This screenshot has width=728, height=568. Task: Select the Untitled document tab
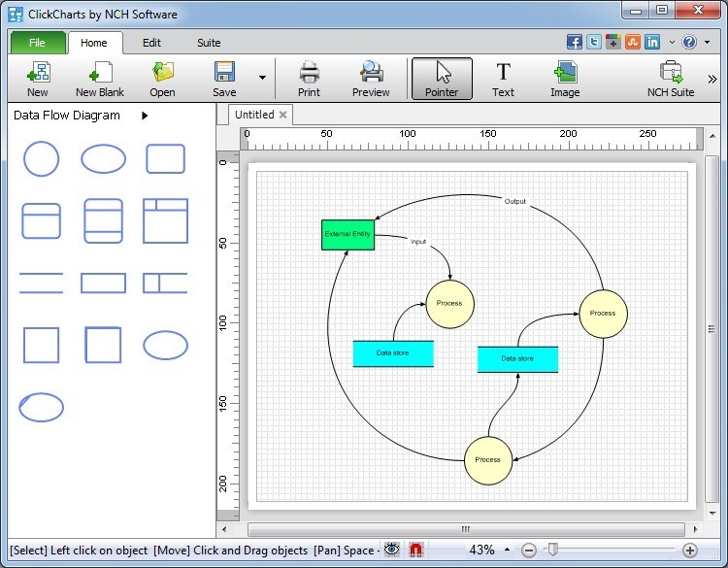[254, 115]
